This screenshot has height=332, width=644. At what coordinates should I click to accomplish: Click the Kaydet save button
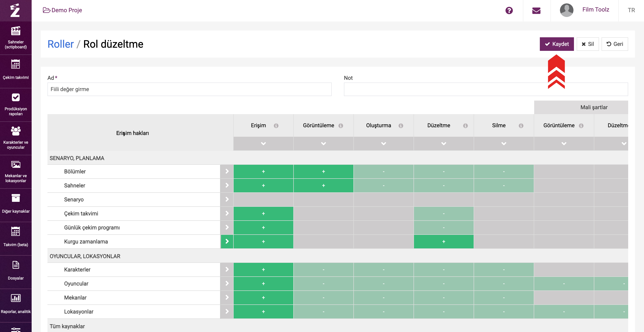coord(557,44)
